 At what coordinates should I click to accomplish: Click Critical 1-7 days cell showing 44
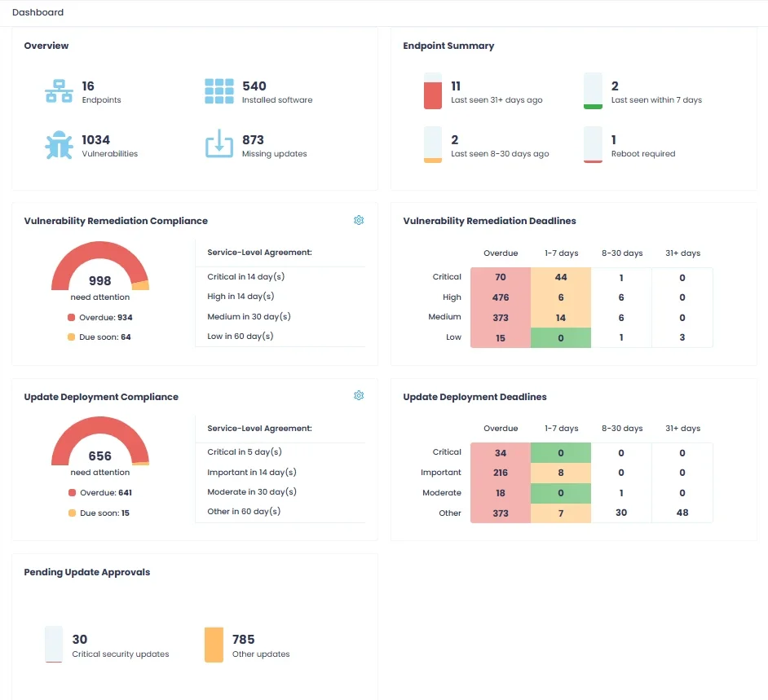click(x=561, y=278)
